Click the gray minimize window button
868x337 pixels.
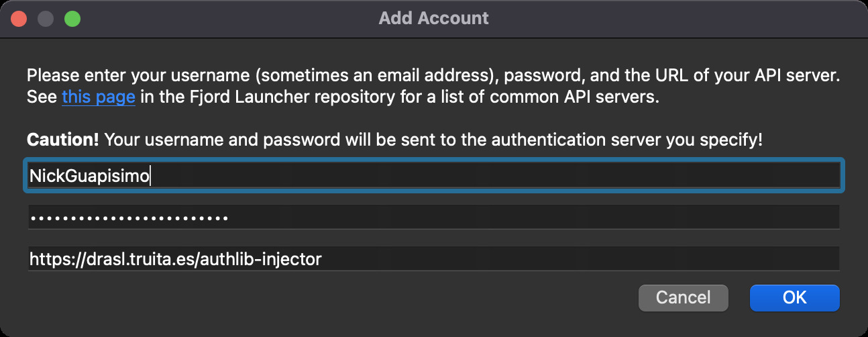46,18
